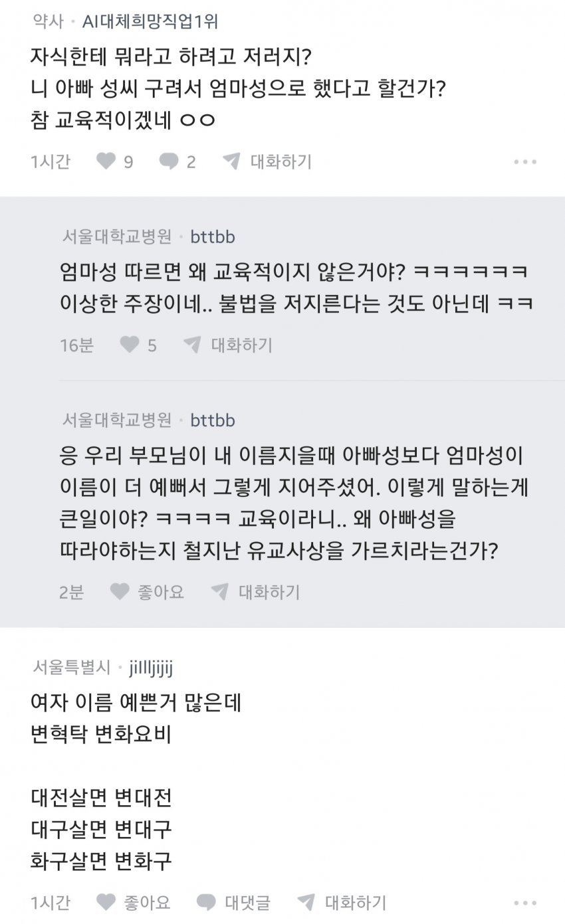Click paper plane icon on bottom comment
The width and height of the screenshot is (565, 924).
pos(306,902)
